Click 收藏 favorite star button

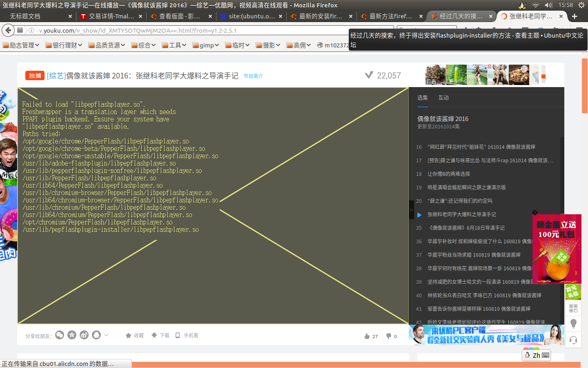pyautogui.click(x=135, y=335)
